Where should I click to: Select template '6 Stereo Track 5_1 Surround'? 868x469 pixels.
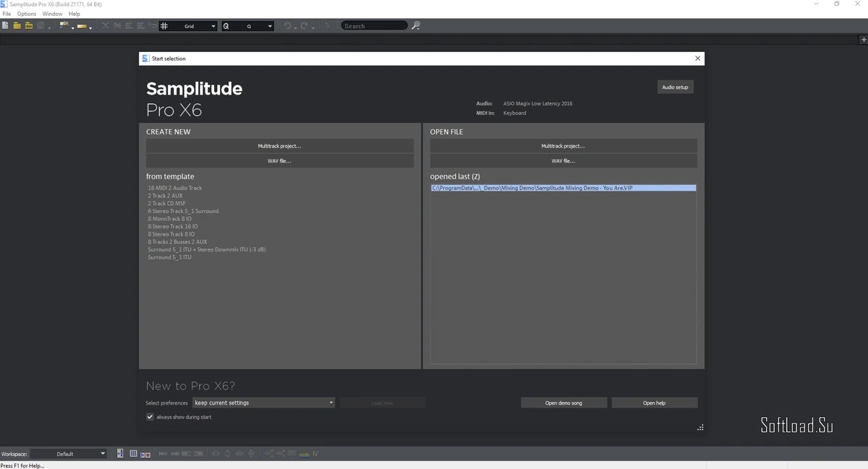pos(183,211)
